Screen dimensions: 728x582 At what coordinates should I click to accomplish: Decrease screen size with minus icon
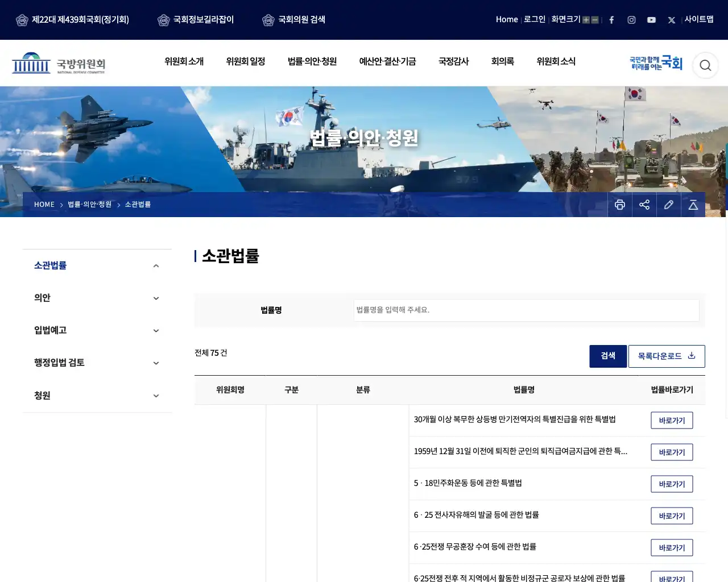595,20
